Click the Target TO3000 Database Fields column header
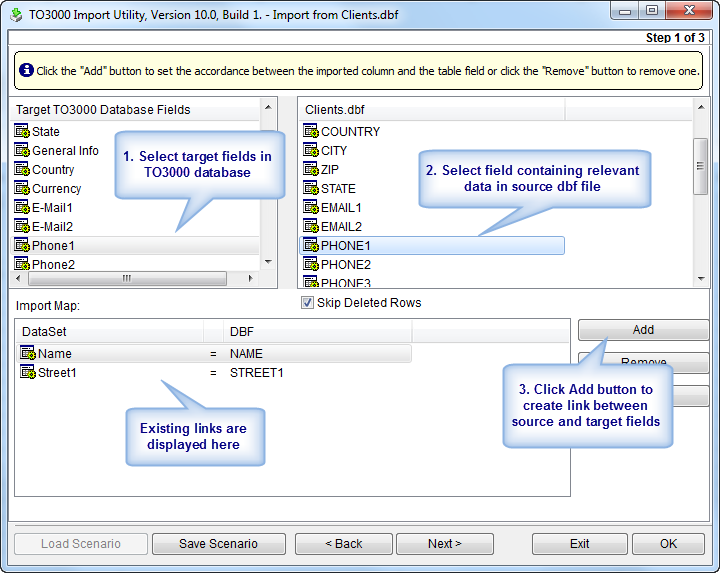This screenshot has width=720, height=573. coord(135,110)
